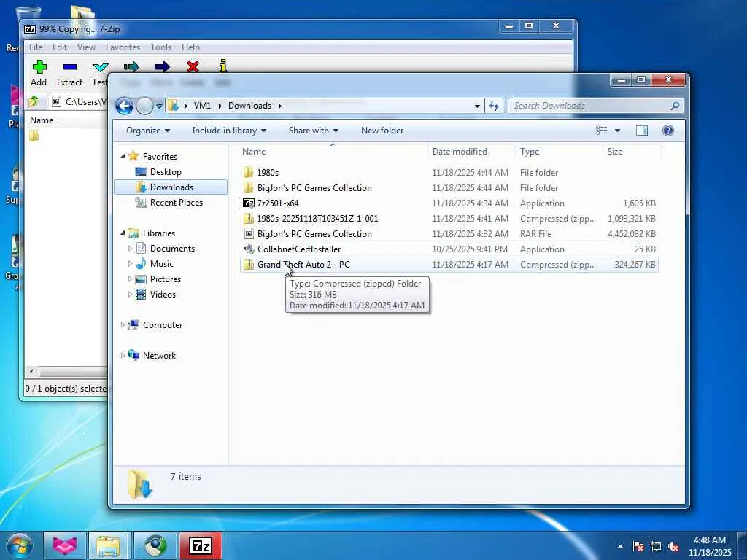The width and height of the screenshot is (747, 560).
Task: Open the Start menu orb
Action: pyautogui.click(x=20, y=545)
